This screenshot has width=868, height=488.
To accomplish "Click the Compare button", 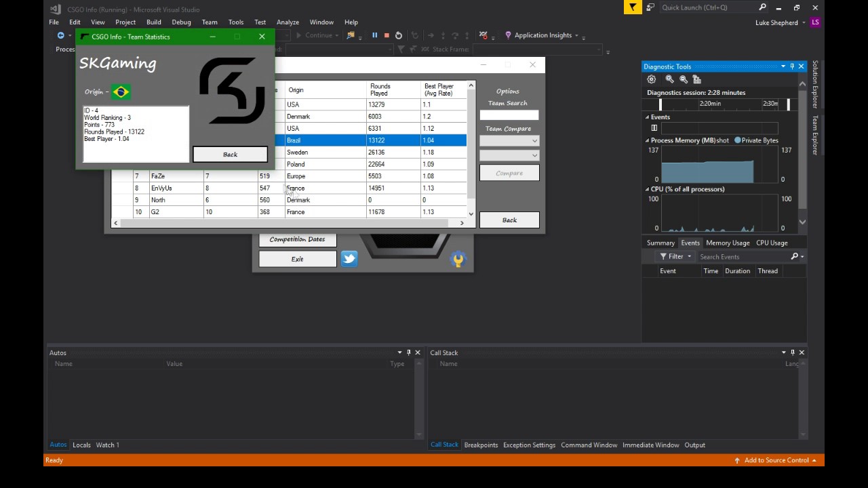I will (509, 173).
